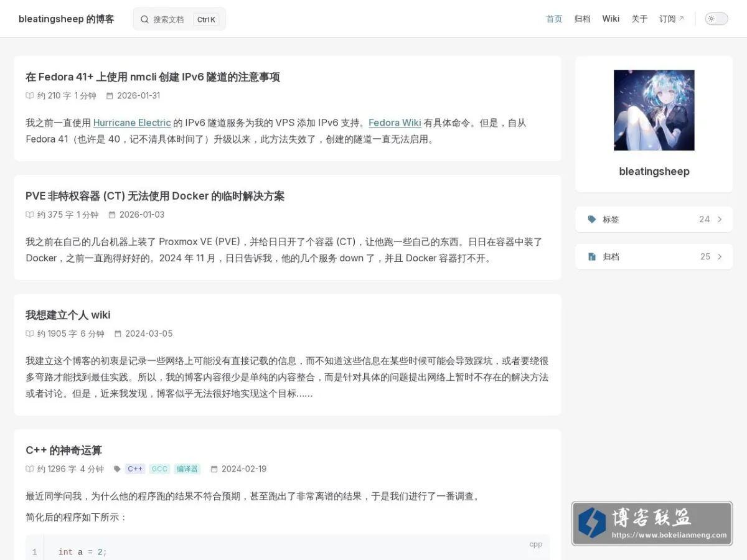Click the calendar icon beside 2024-03-05
Viewport: 747px width, 560px height.
(x=118, y=334)
